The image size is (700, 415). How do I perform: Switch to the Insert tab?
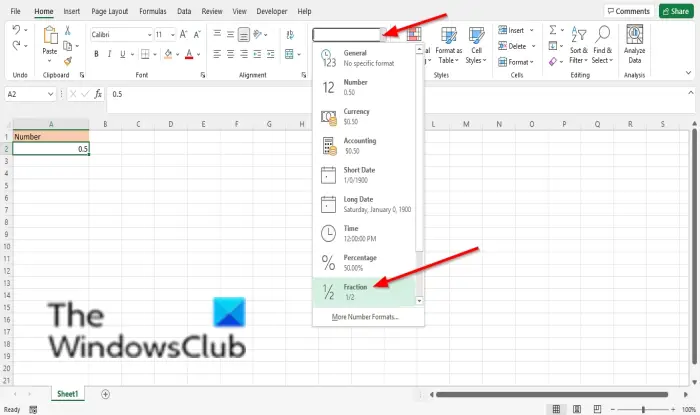(71, 11)
